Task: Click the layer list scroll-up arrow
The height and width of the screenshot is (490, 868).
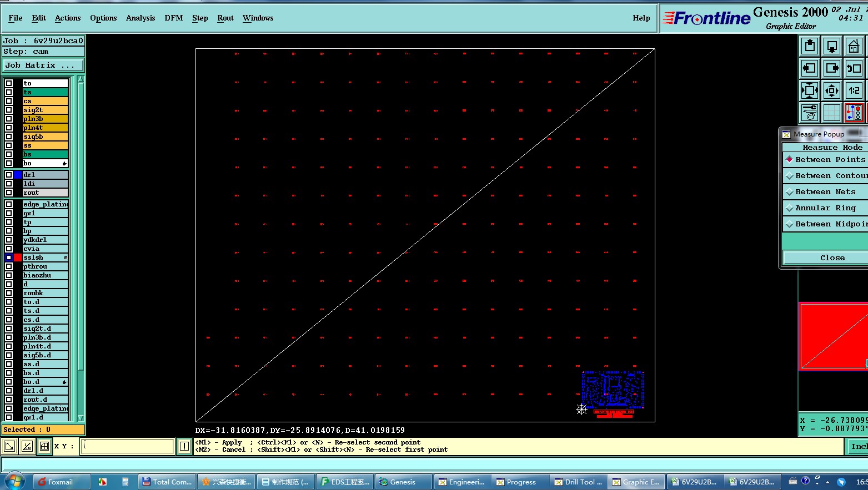Action: (81, 79)
